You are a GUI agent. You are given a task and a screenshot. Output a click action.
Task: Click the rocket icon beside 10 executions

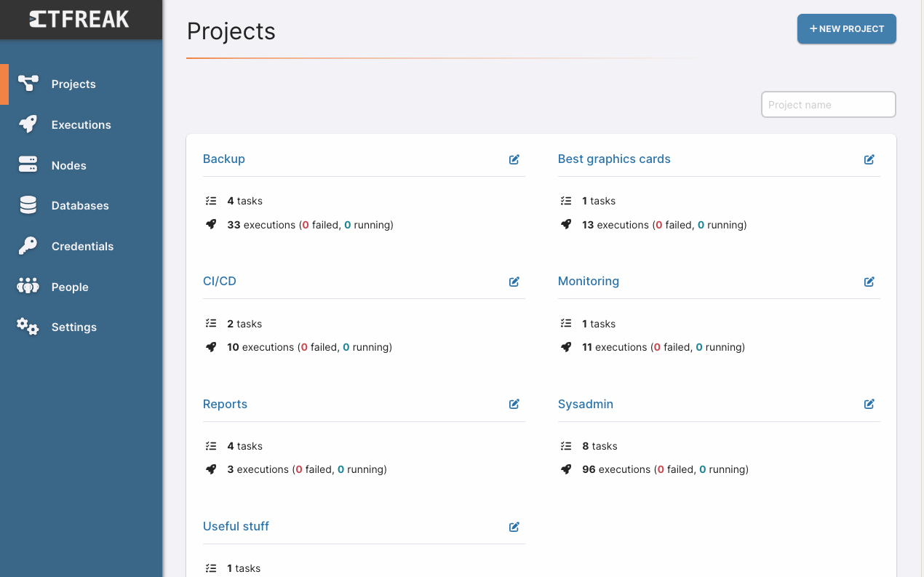[x=211, y=347]
